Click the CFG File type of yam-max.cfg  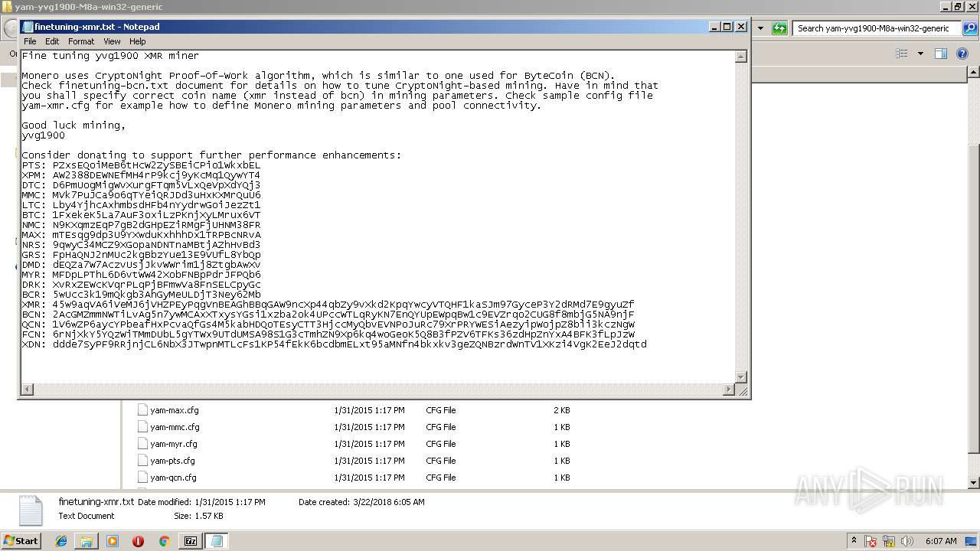(441, 410)
